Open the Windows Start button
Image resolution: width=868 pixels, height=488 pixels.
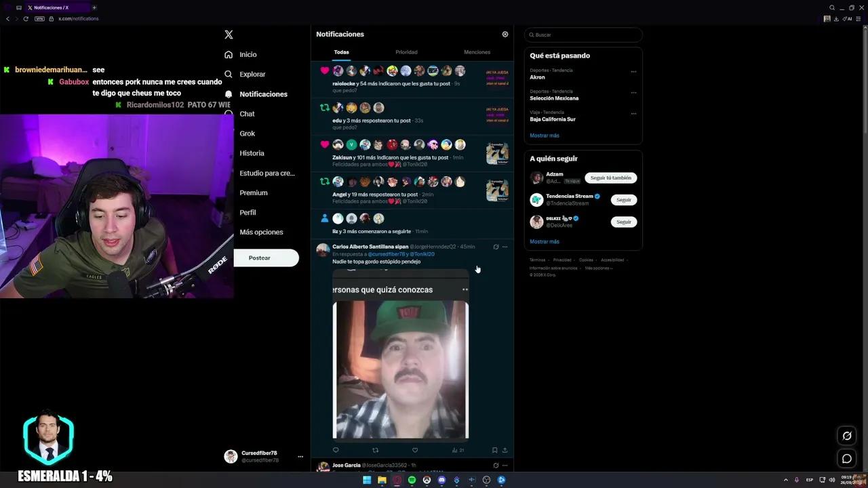click(367, 480)
